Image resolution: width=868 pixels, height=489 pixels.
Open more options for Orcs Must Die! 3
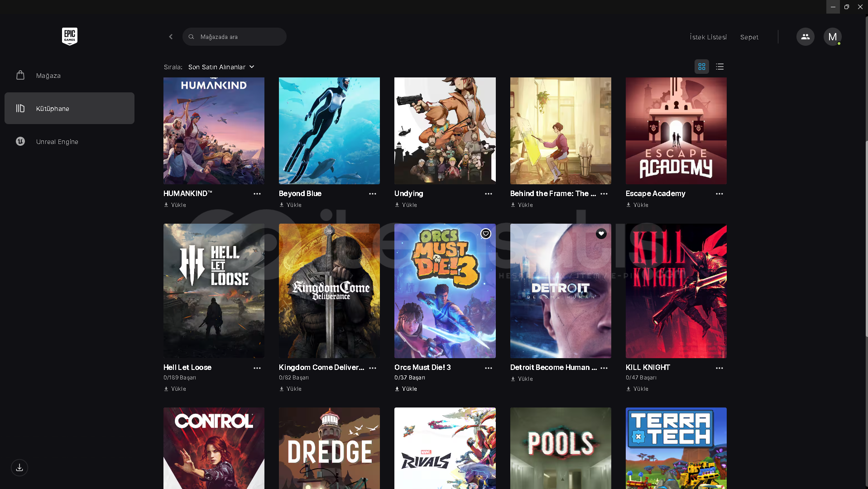tap(489, 368)
